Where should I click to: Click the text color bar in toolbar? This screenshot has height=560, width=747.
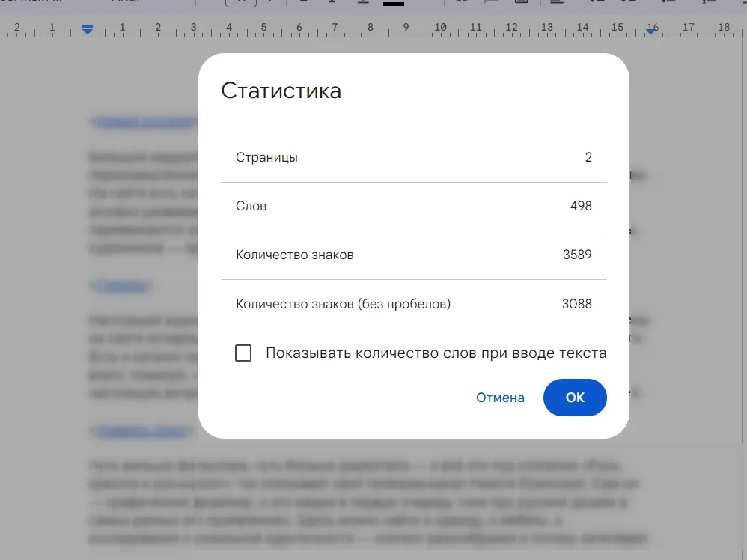coord(393,4)
